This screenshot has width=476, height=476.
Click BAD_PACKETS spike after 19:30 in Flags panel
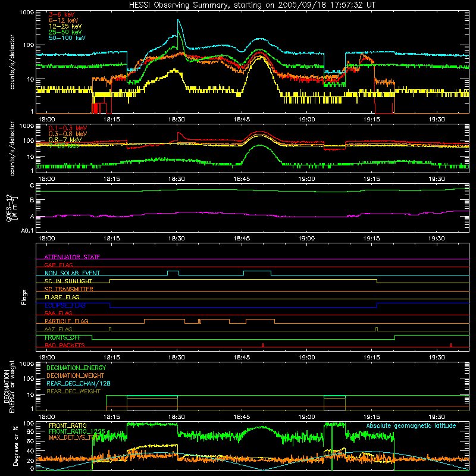pos(451,345)
